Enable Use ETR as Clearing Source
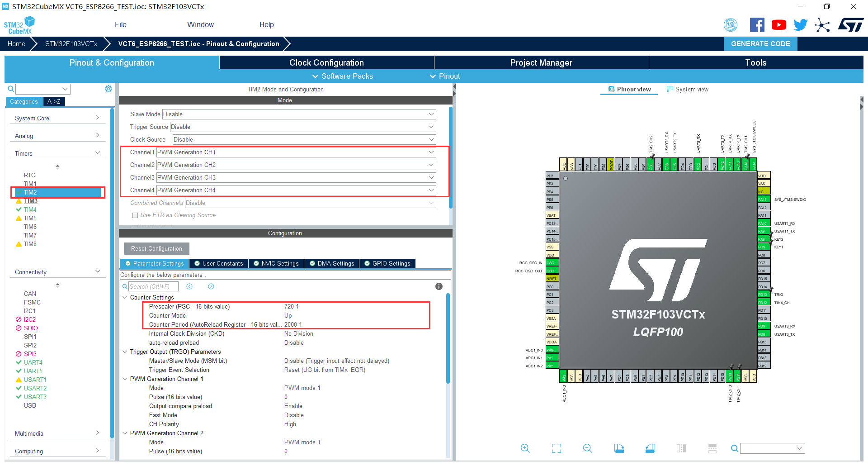 [x=135, y=215]
